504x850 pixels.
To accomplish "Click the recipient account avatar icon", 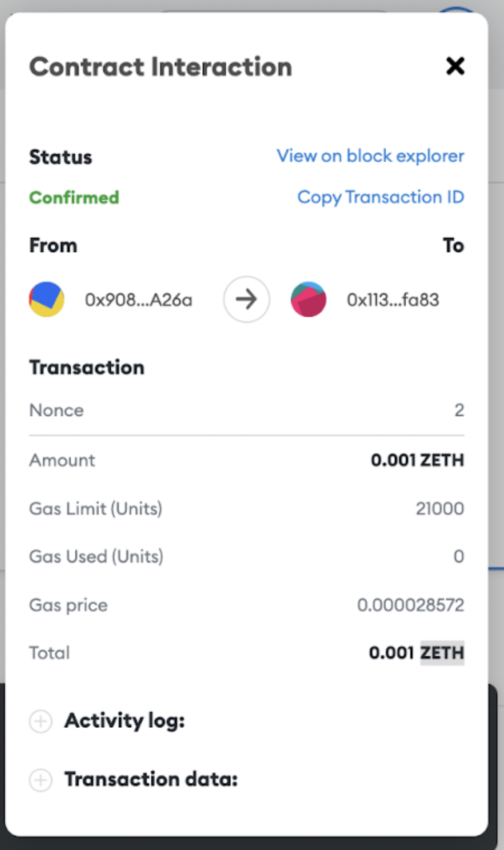I will [x=308, y=299].
